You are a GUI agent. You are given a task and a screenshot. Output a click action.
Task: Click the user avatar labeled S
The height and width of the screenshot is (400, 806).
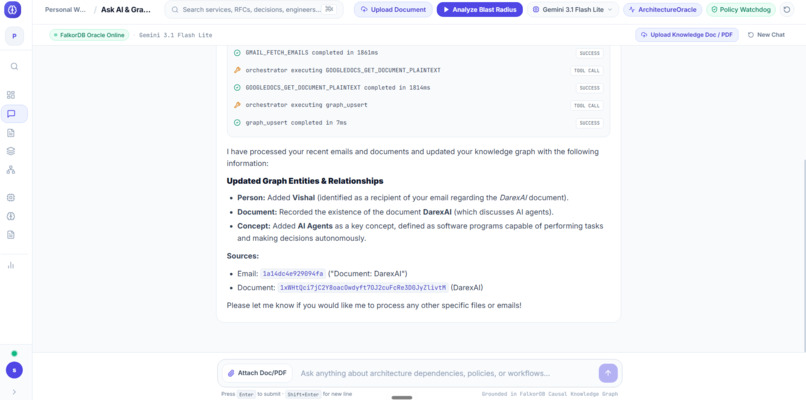[x=14, y=370]
